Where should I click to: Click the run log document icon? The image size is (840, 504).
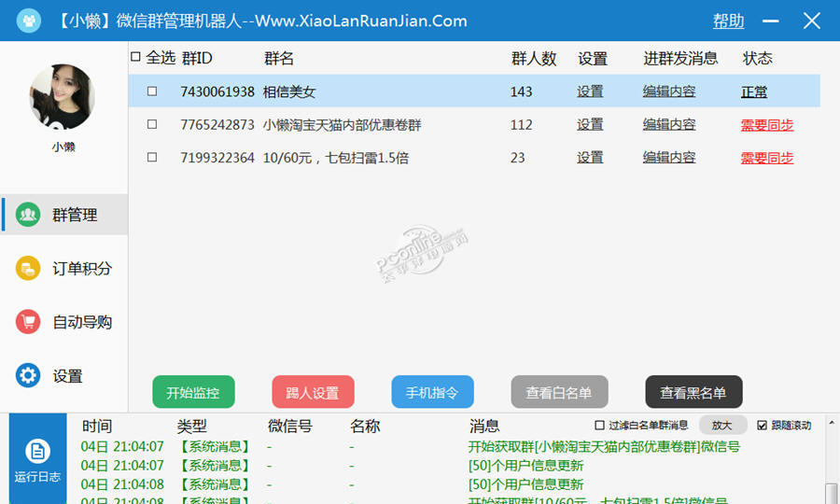37,453
